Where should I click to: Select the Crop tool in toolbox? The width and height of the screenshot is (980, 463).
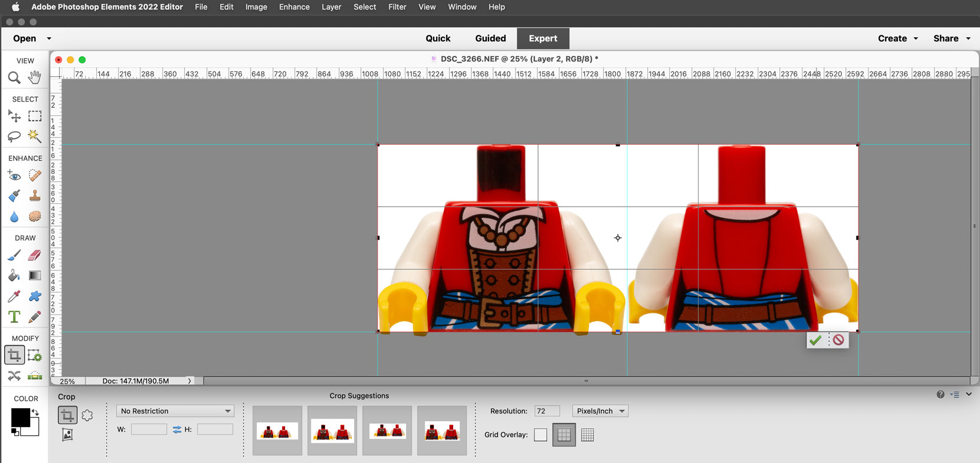coord(14,355)
